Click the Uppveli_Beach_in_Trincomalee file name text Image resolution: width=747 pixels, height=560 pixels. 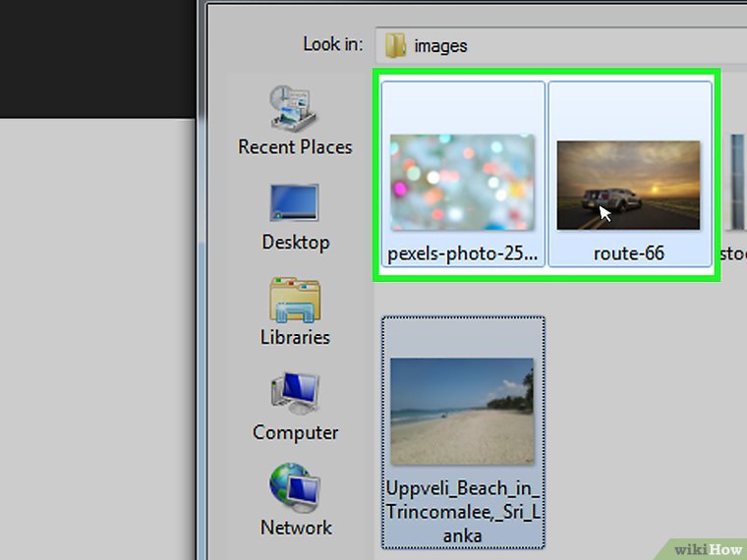click(462, 511)
